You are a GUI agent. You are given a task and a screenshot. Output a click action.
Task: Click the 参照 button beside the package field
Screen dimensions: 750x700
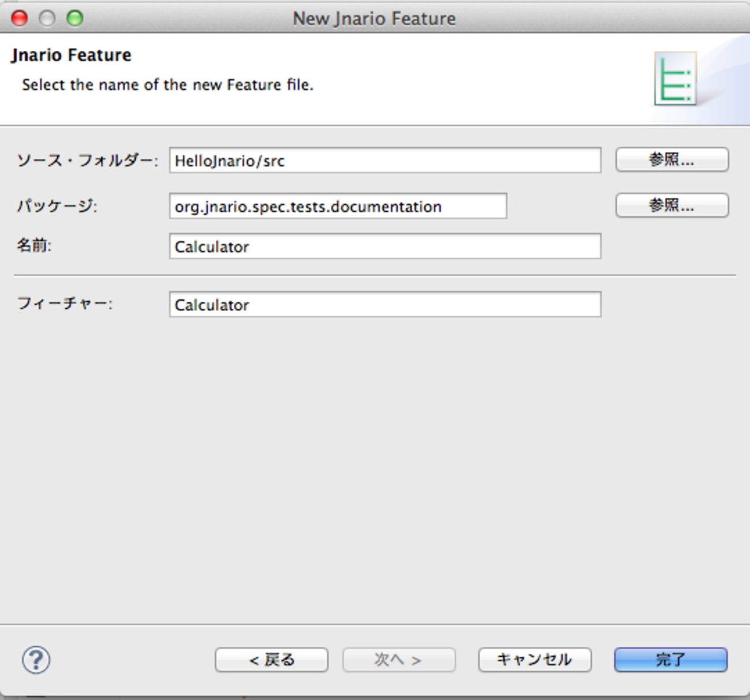click(x=671, y=205)
